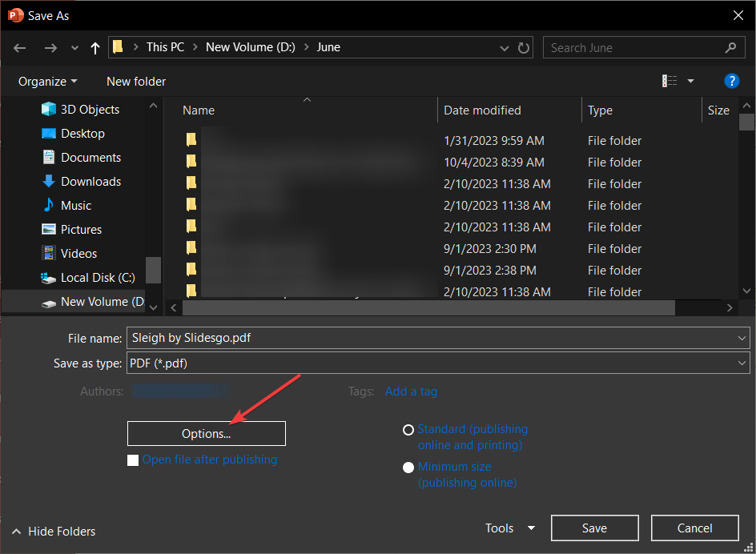
Task: Click the Local Disk drive icon
Action: (x=49, y=278)
